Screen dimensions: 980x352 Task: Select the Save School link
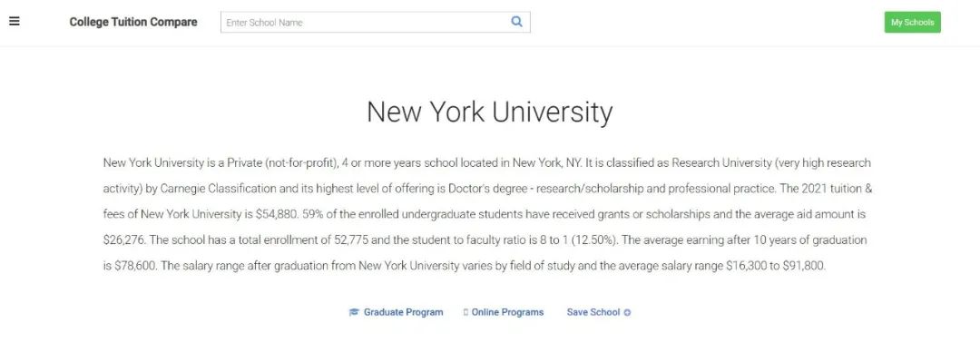pyautogui.click(x=593, y=313)
